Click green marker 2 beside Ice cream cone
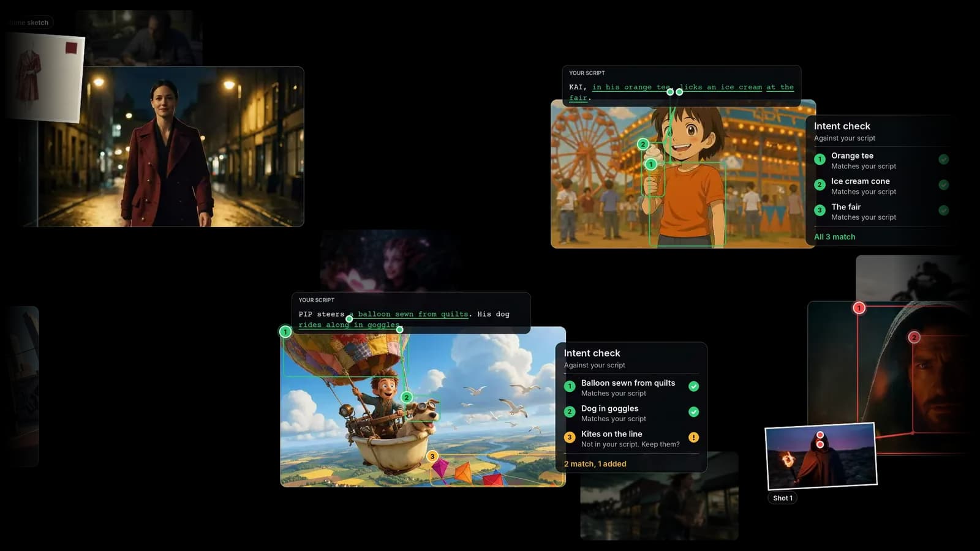The height and width of the screenshot is (551, 980). 820,185
